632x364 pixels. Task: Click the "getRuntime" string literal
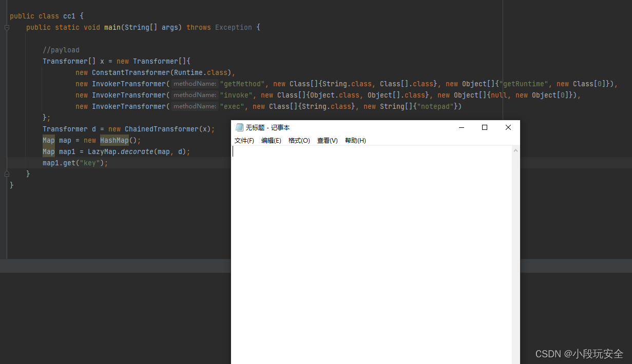(523, 84)
